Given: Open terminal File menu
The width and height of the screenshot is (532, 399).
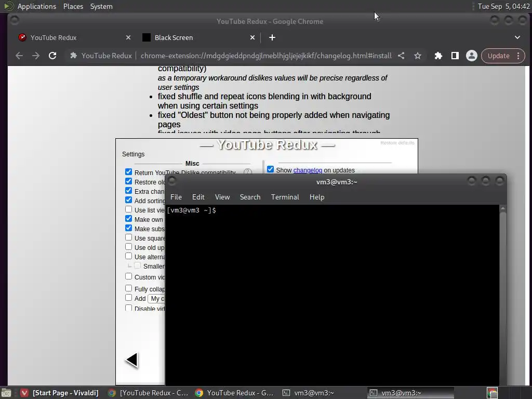Looking at the screenshot, I should tap(176, 197).
